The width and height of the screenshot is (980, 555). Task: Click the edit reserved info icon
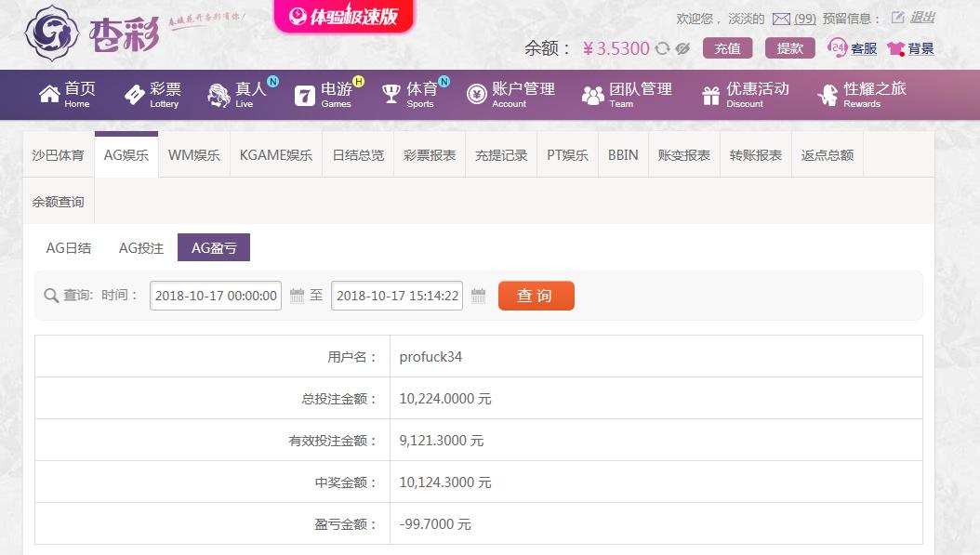click(x=897, y=18)
